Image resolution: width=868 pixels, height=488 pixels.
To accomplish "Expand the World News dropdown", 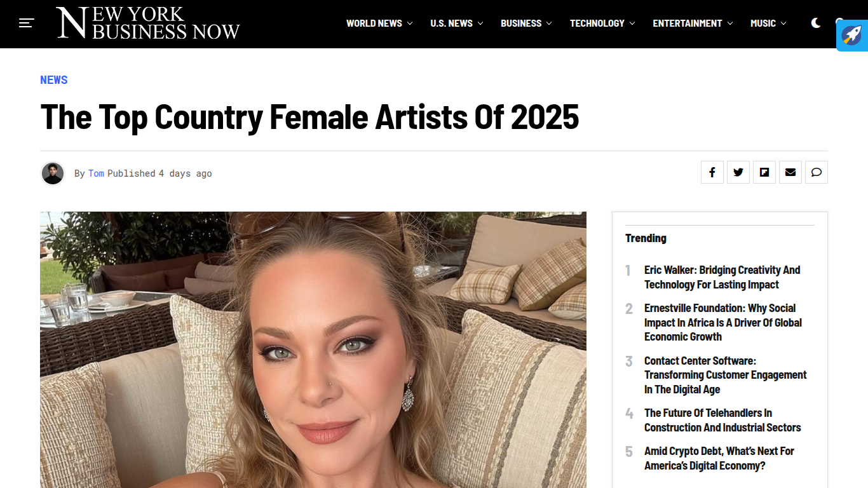I will (379, 24).
